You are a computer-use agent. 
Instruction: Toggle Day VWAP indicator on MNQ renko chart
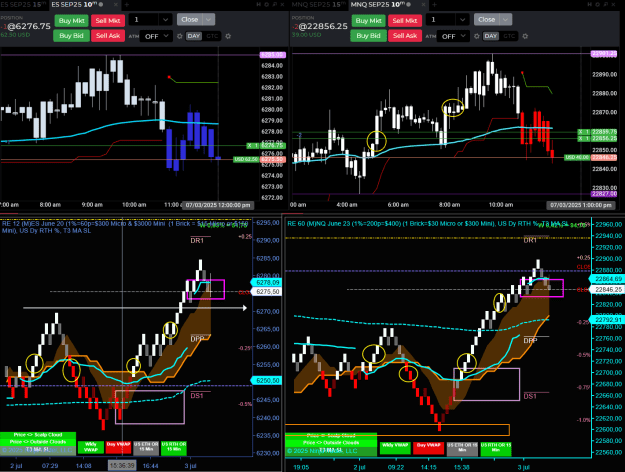(x=429, y=448)
